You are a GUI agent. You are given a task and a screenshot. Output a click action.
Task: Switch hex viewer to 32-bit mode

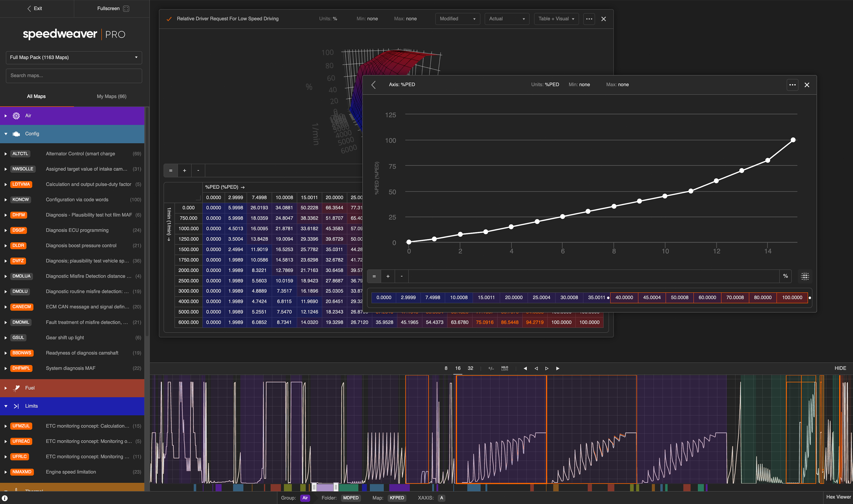click(x=470, y=368)
